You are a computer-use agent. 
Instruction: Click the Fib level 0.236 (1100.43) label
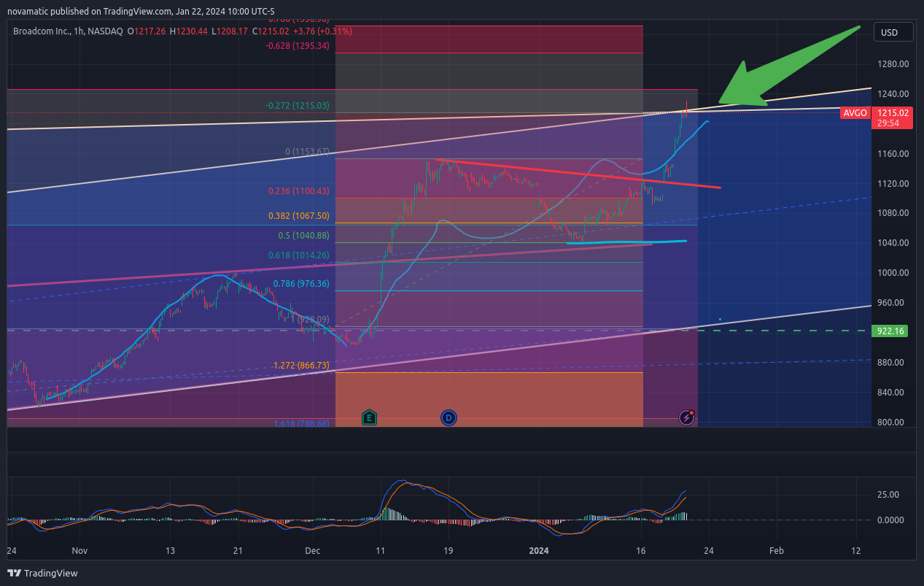click(300, 191)
